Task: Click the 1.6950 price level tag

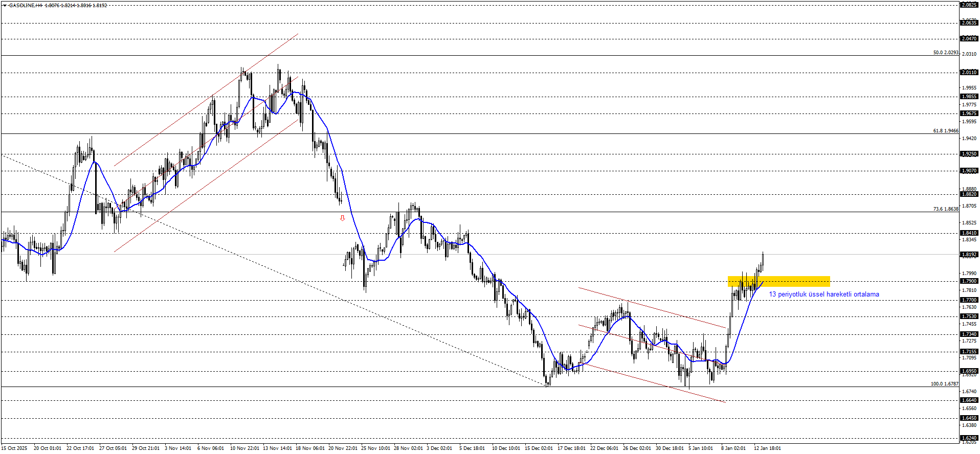Action: click(x=969, y=371)
